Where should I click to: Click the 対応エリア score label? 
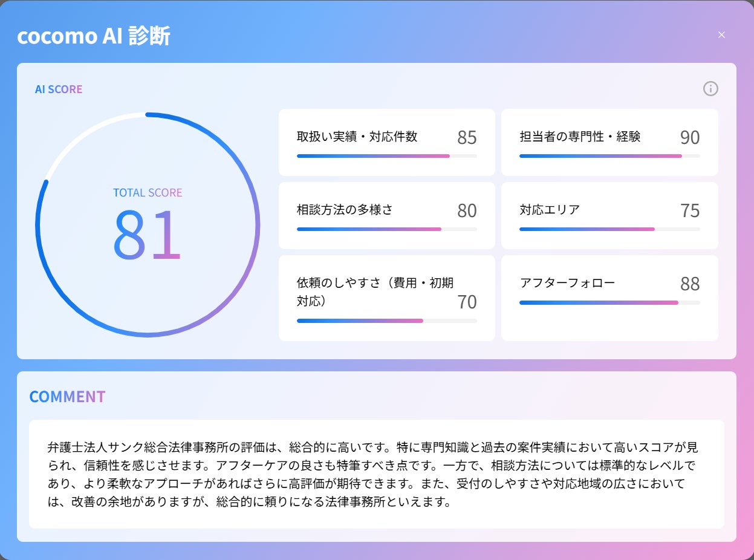pos(550,210)
